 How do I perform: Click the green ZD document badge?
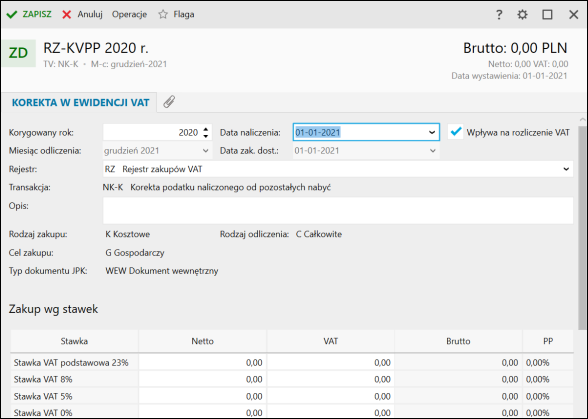(19, 53)
